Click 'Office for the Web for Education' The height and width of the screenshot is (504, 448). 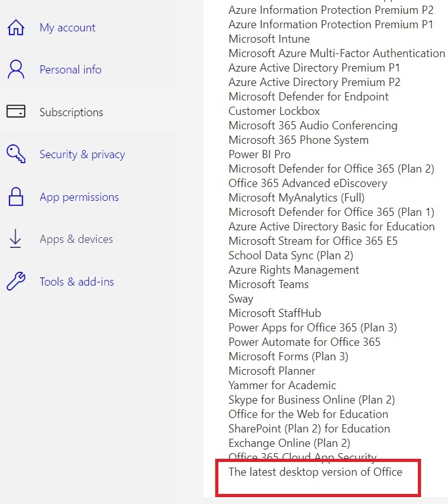point(308,414)
